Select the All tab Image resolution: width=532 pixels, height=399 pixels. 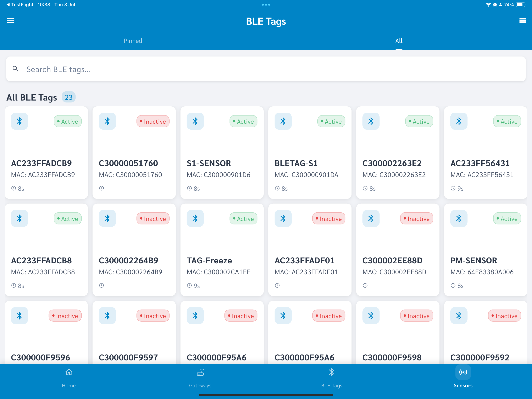tap(399, 41)
